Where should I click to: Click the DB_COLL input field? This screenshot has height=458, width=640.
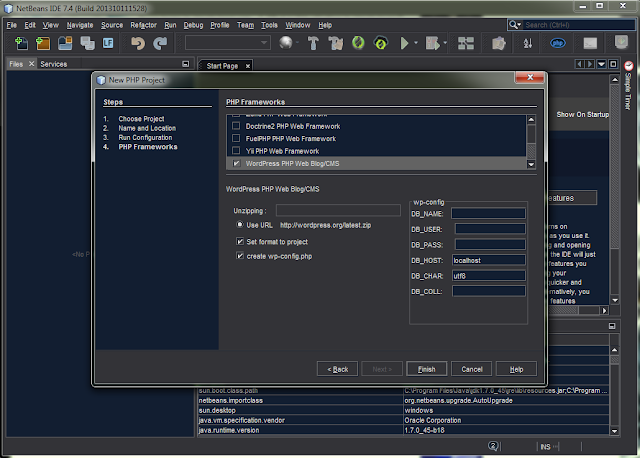[x=489, y=291]
